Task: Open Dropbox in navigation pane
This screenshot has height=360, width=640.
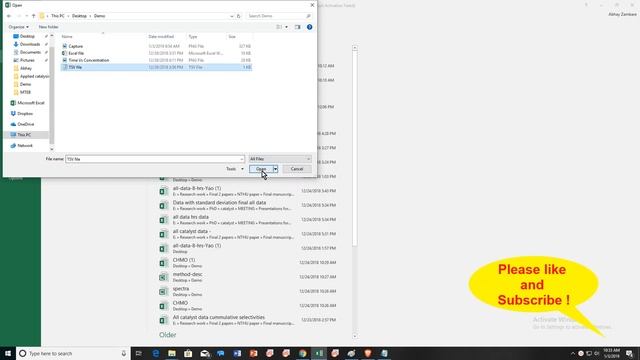Action: [22, 113]
